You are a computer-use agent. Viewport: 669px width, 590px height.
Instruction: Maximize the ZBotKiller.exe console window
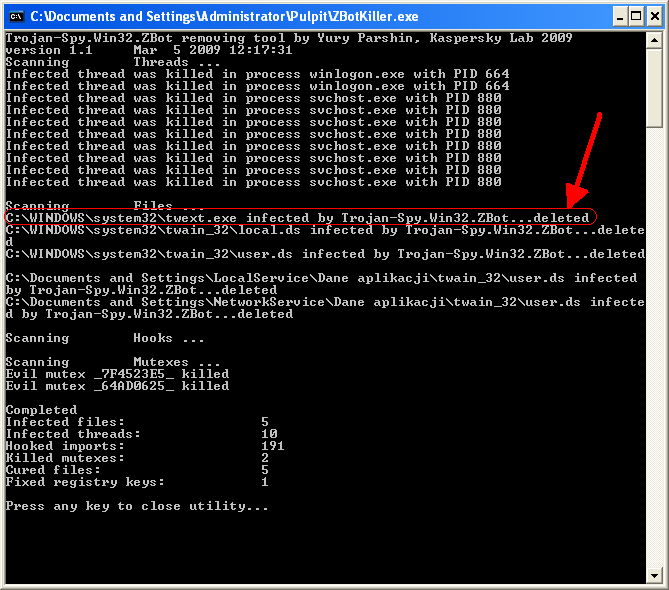click(636, 17)
